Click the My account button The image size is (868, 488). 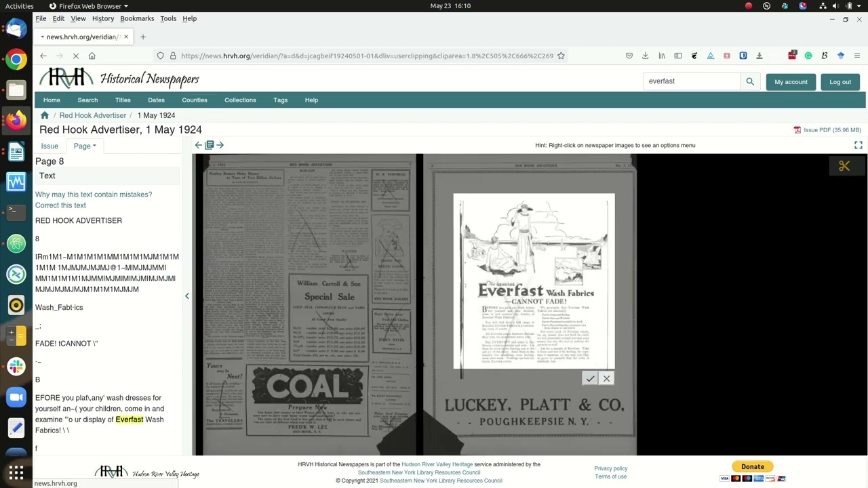791,82
